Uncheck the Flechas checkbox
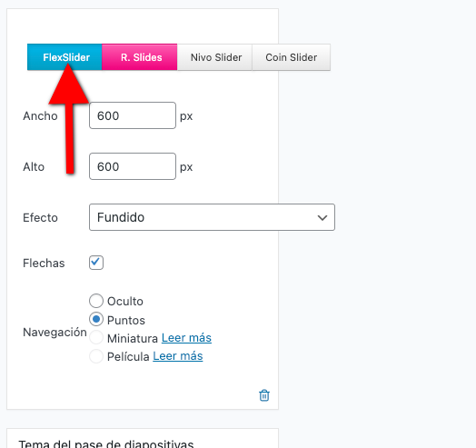This screenshot has height=448, width=476. click(96, 263)
